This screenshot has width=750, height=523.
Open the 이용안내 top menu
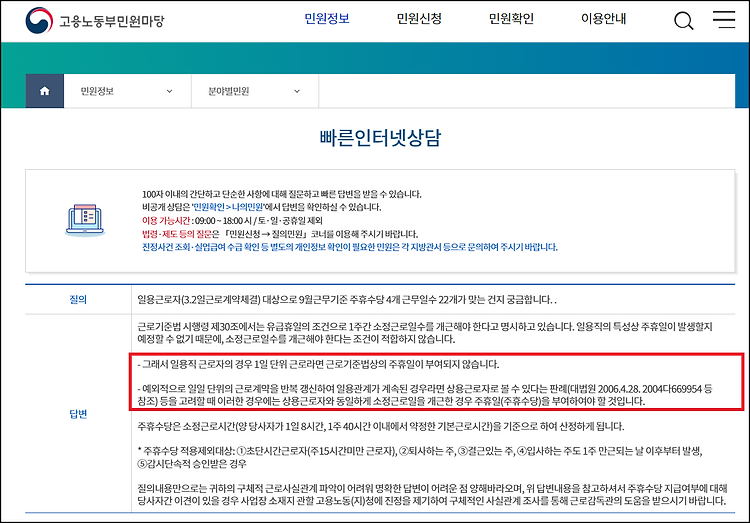[603, 19]
